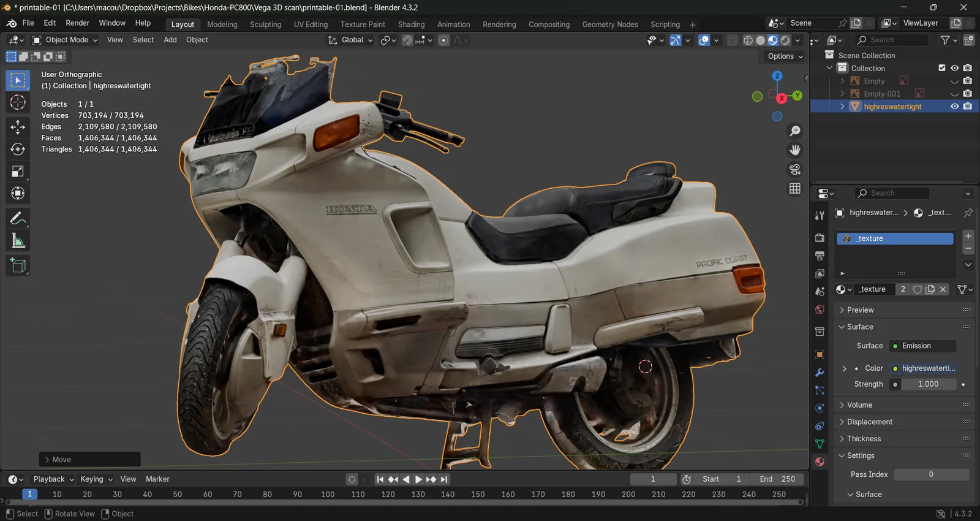The width and height of the screenshot is (980, 521).
Task: Switch to the Shading workspace tab
Action: [411, 25]
